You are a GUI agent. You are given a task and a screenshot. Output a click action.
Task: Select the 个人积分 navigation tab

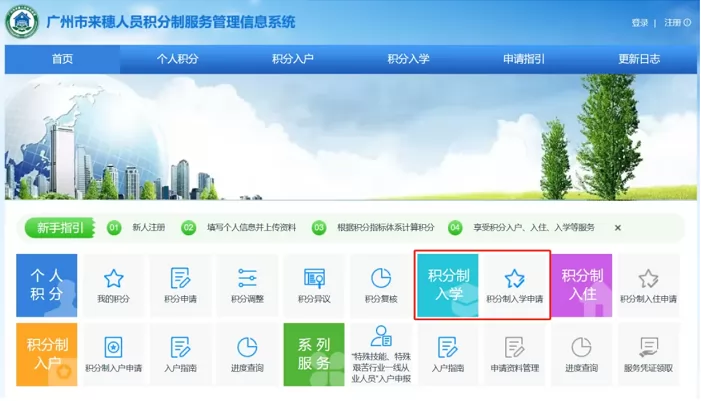click(177, 59)
